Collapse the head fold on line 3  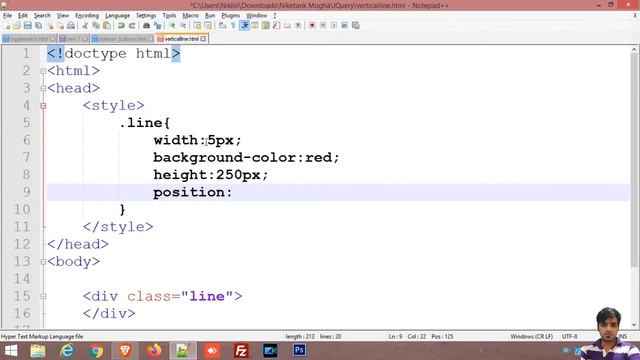point(43,89)
